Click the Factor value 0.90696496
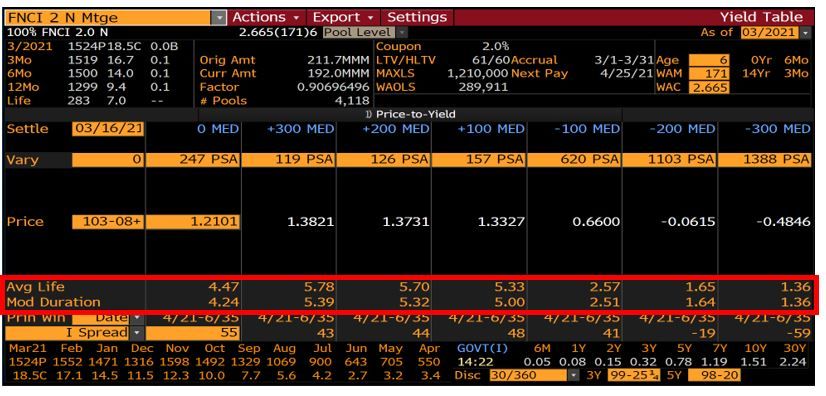Screen dimensions: 826x396 coord(333,87)
